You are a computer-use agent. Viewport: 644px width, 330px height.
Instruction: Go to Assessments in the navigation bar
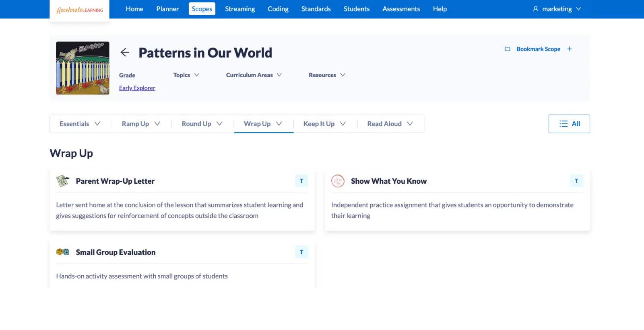(401, 9)
